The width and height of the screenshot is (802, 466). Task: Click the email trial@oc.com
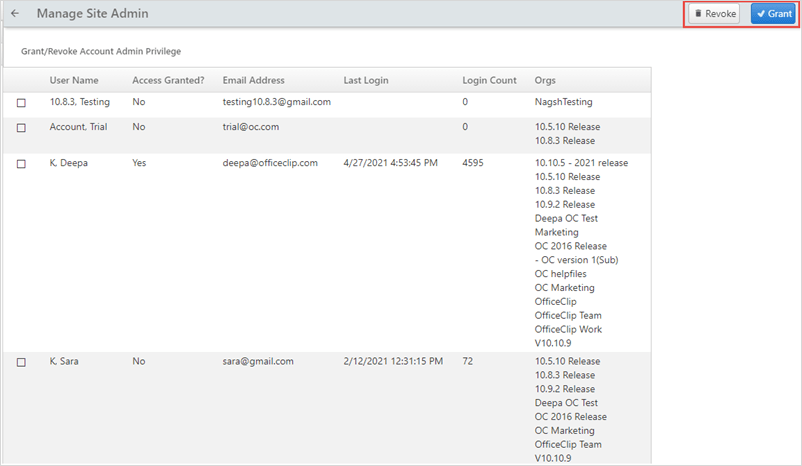(x=251, y=127)
